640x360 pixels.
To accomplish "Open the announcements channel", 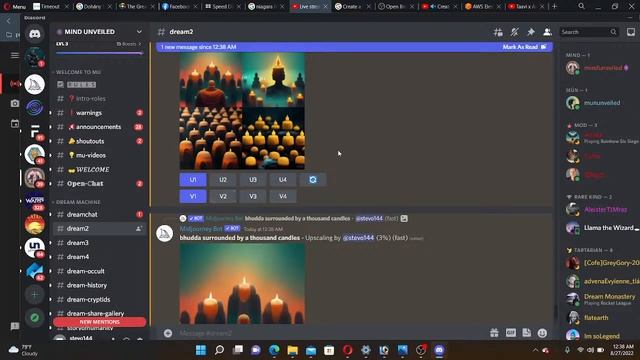I will pyautogui.click(x=99, y=127).
